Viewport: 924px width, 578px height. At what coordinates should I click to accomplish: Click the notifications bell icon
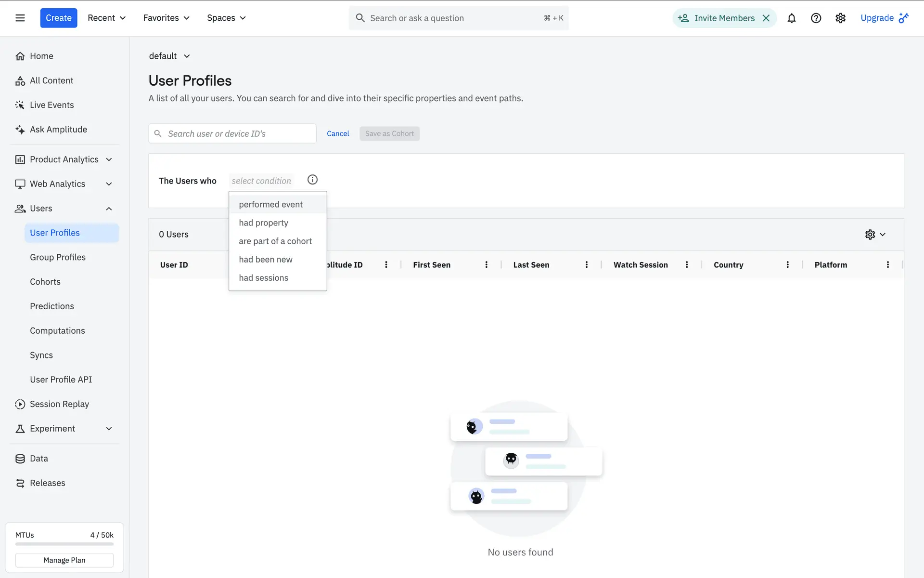point(791,18)
